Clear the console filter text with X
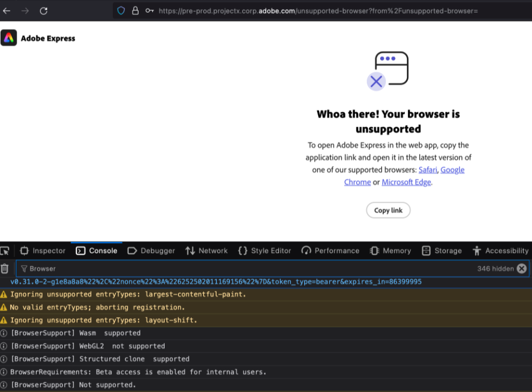This screenshot has width=532, height=392. 521,268
